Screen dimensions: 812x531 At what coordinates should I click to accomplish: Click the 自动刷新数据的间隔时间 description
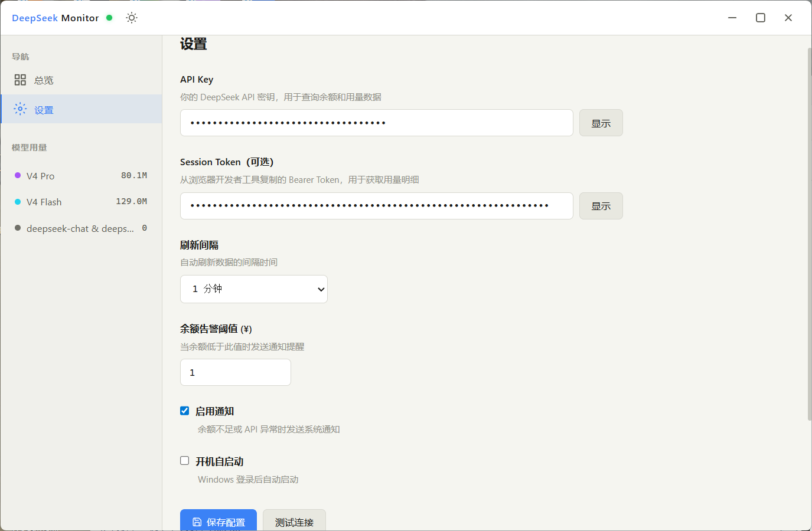[229, 262]
